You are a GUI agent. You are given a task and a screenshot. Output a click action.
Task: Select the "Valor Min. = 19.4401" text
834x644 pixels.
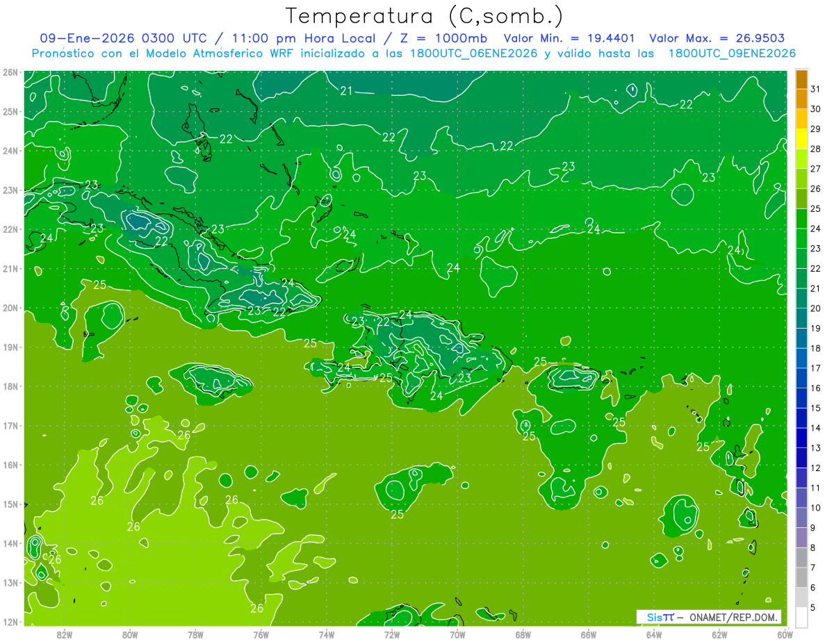569,38
